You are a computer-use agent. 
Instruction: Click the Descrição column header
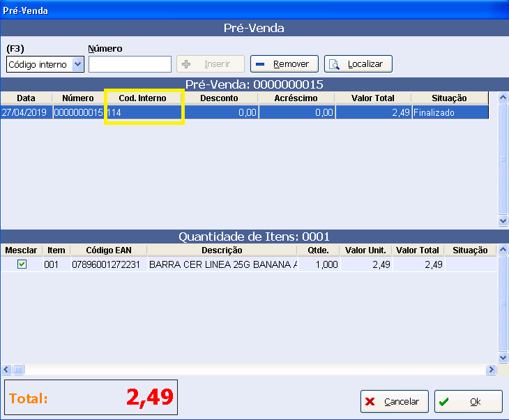point(222,250)
